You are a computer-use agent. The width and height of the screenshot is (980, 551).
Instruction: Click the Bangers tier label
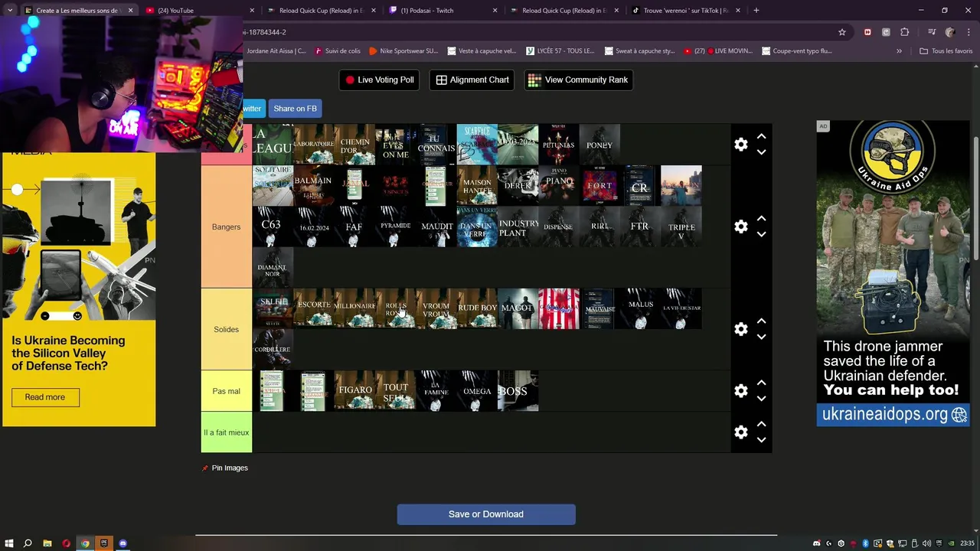pyautogui.click(x=226, y=227)
